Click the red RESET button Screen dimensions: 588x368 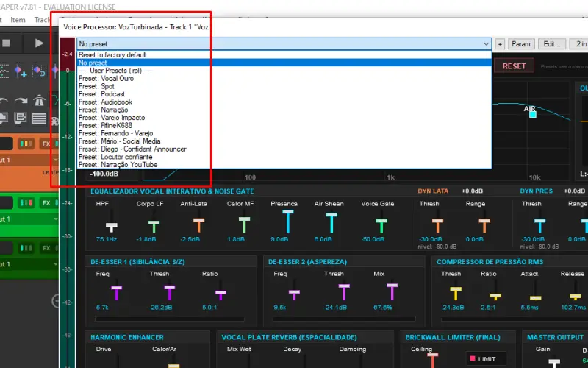[514, 66]
